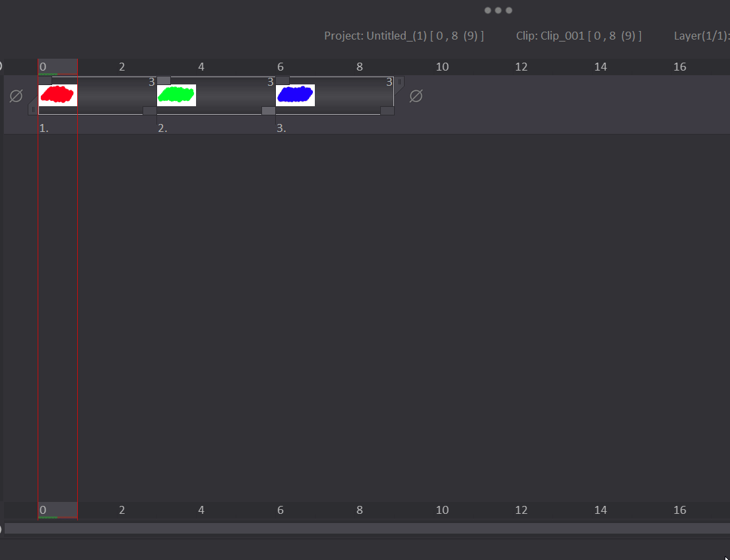Jump to frame 10 on the top ruler

click(x=442, y=67)
